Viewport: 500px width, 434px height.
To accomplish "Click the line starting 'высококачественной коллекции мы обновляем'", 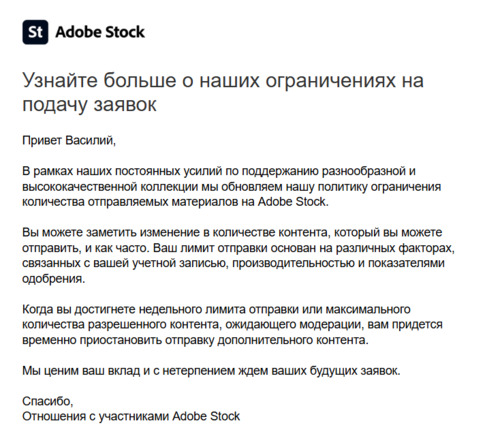I will [232, 187].
